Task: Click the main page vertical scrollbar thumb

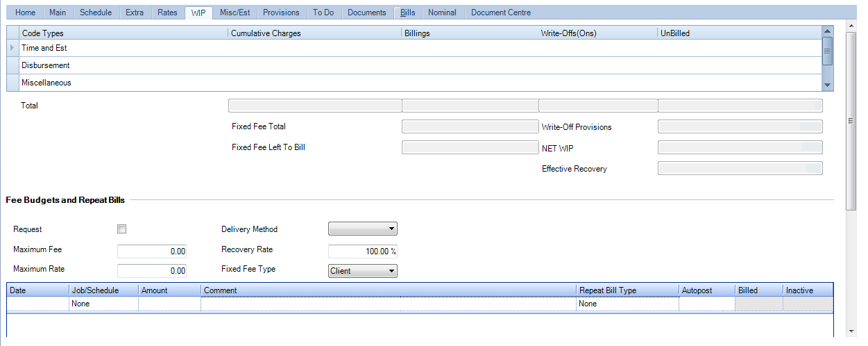Action: 851,120
